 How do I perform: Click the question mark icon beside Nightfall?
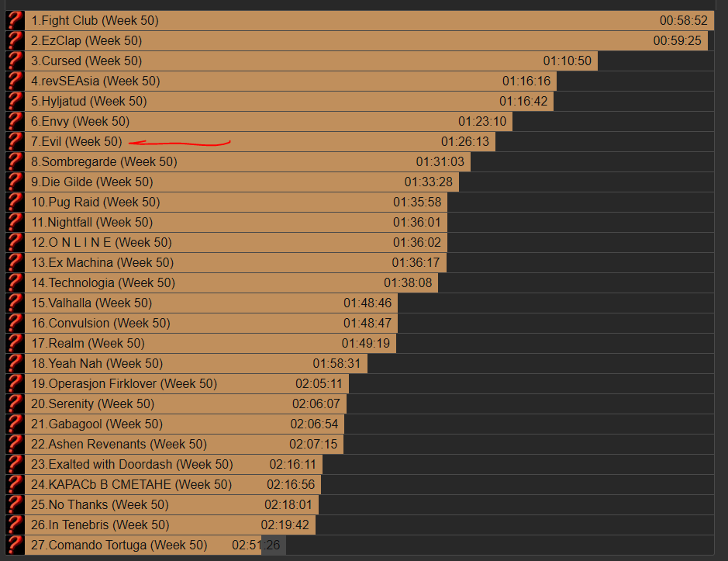pyautogui.click(x=15, y=222)
